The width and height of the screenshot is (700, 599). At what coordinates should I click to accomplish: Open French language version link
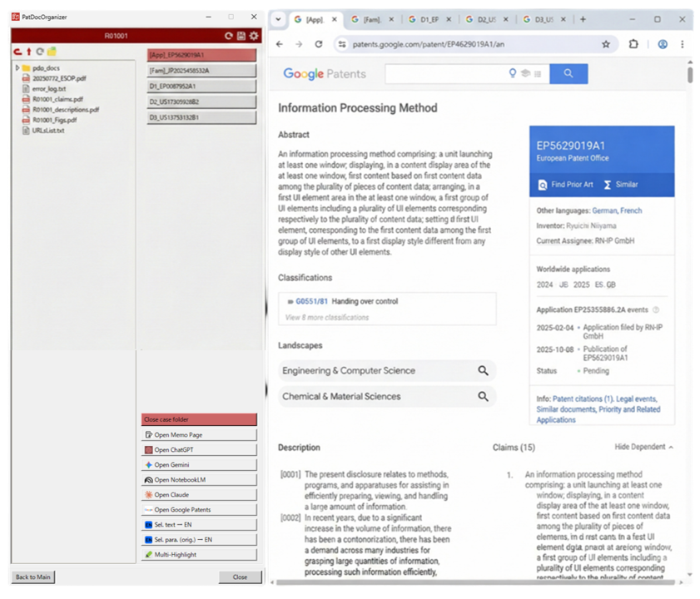point(631,210)
